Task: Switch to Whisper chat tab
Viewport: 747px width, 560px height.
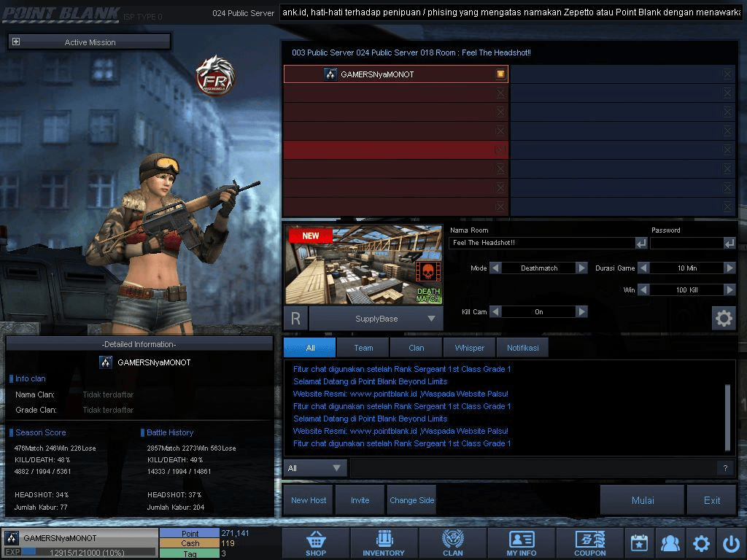Action: point(470,348)
